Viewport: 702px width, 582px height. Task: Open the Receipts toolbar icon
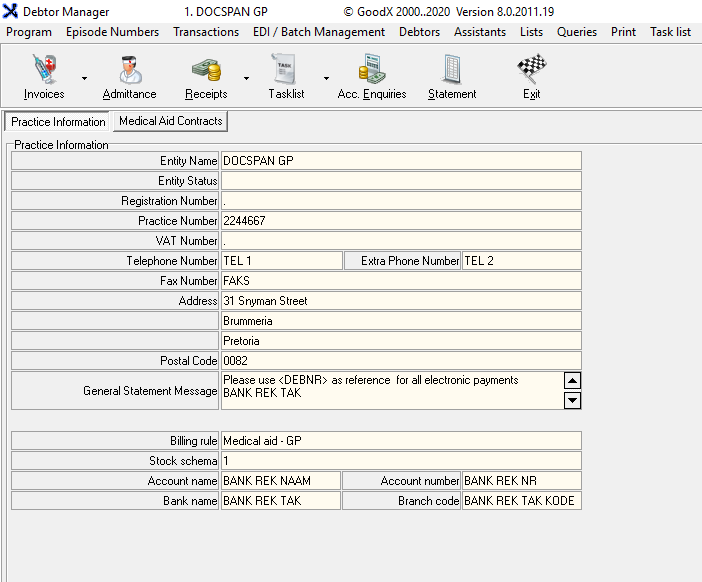(206, 76)
